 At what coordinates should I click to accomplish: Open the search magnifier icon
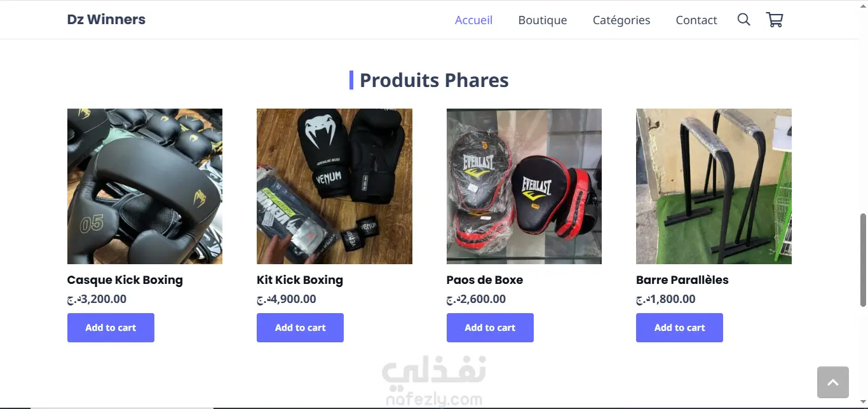[x=743, y=20]
